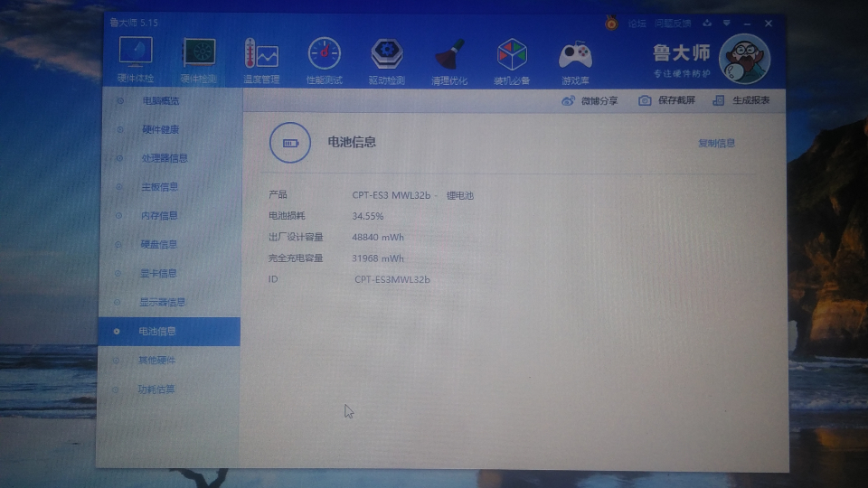Click the medal icon in title bar
The height and width of the screenshot is (488, 868).
[611, 23]
